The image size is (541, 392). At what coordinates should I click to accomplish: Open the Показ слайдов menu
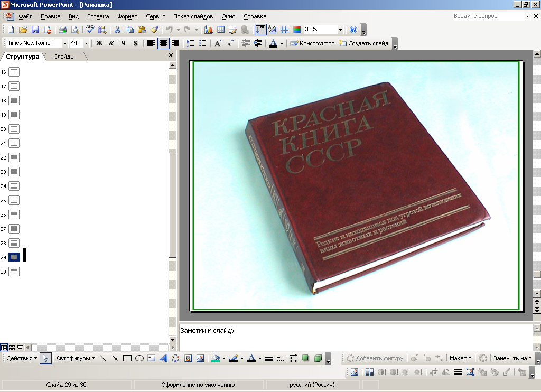[x=193, y=16]
